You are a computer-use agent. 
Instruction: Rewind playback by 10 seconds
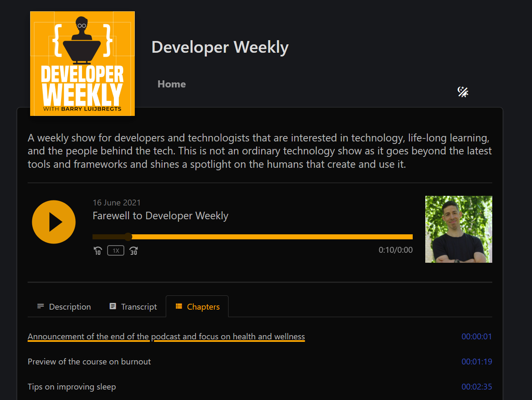pos(98,251)
